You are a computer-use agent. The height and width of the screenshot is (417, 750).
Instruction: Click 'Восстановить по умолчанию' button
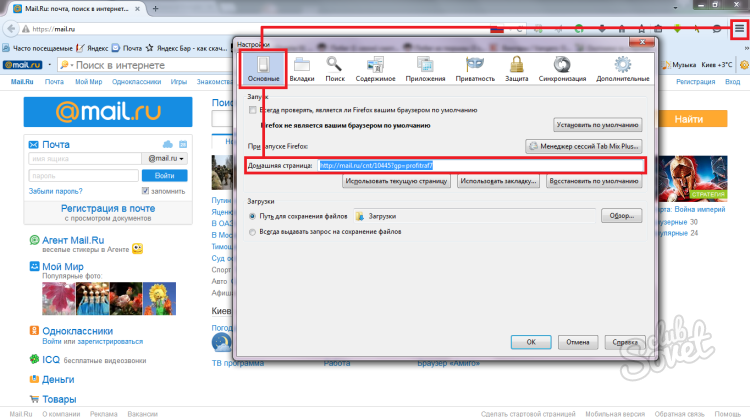click(x=593, y=182)
